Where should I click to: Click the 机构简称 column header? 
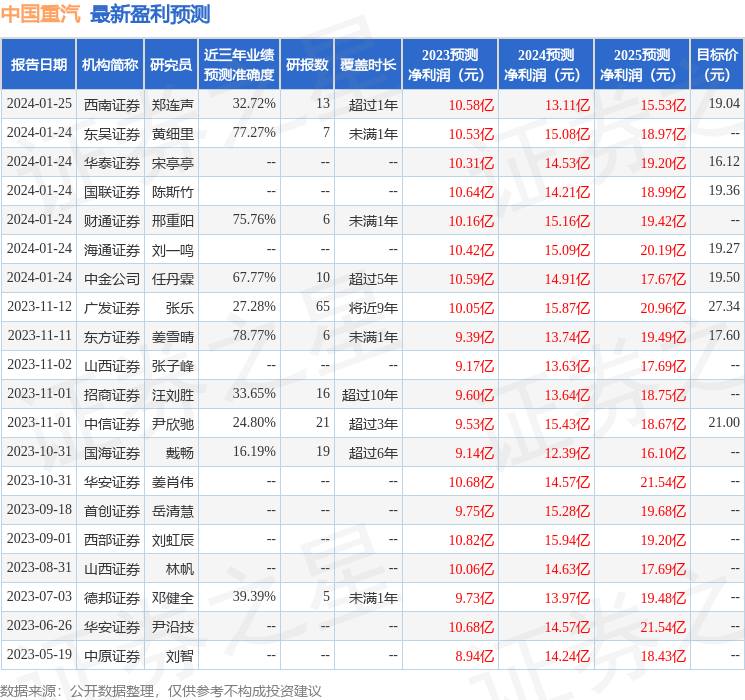pyautogui.click(x=110, y=65)
